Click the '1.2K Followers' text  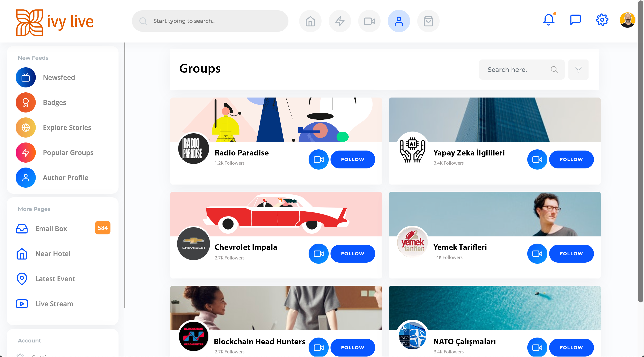point(229,163)
